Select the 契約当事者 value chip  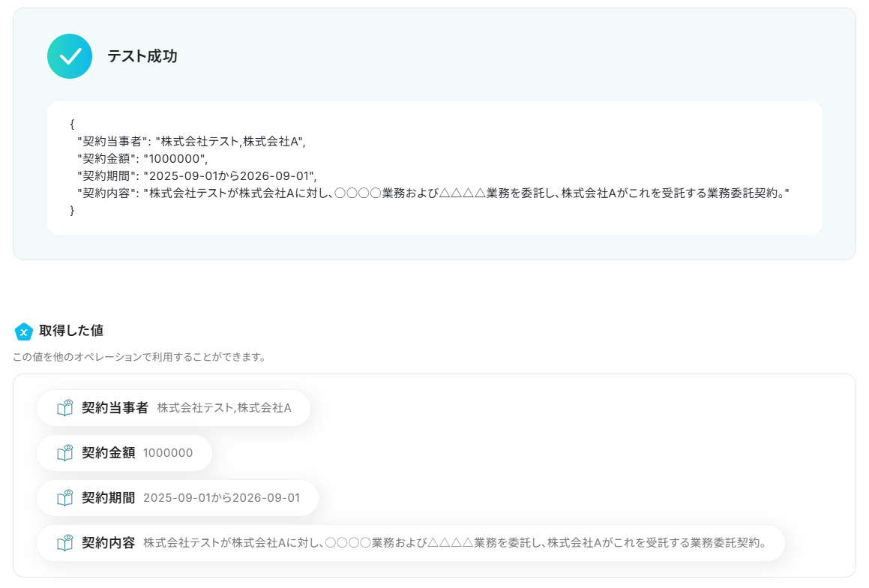click(173, 408)
